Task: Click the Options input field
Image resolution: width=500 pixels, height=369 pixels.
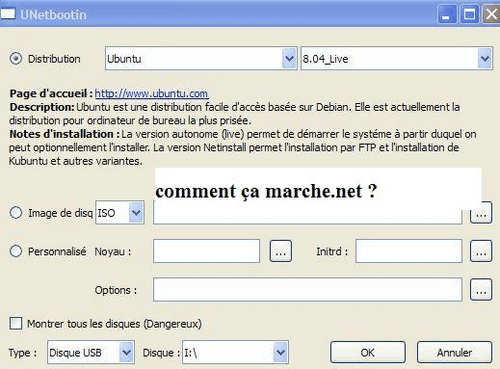Action: point(307,290)
